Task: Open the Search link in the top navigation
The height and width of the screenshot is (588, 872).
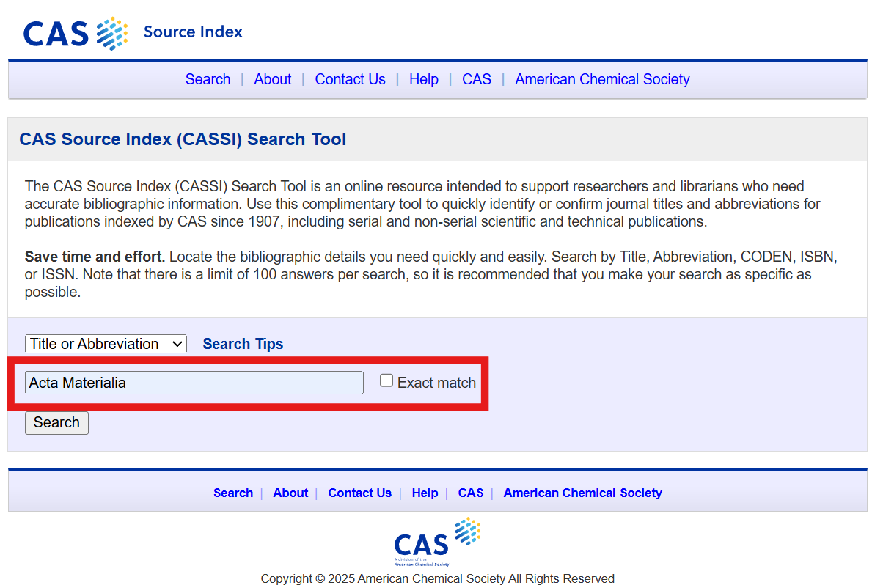Action: click(x=208, y=79)
